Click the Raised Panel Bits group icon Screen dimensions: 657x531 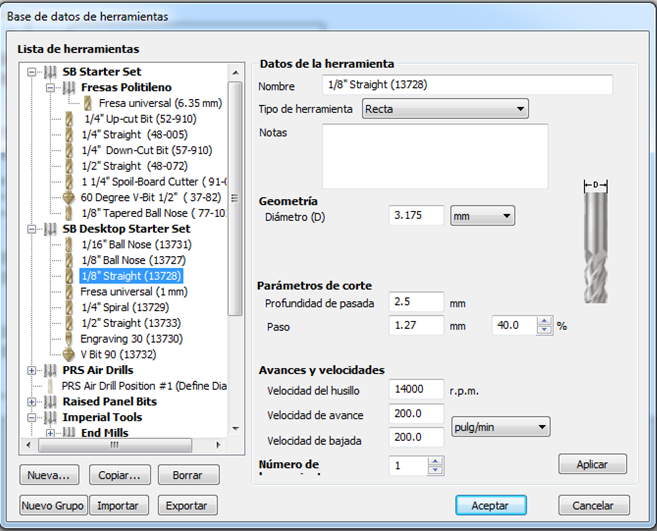[x=50, y=402]
